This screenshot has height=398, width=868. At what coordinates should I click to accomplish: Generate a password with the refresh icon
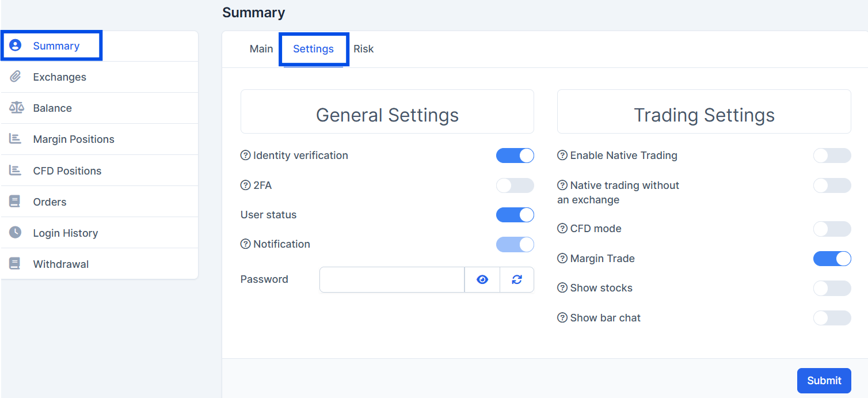tap(516, 279)
